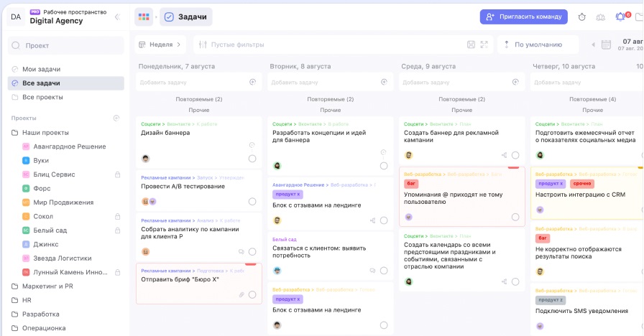Screen dimensions: 644x336
Task: Mark Создать календарь task complete
Action: (x=515, y=281)
